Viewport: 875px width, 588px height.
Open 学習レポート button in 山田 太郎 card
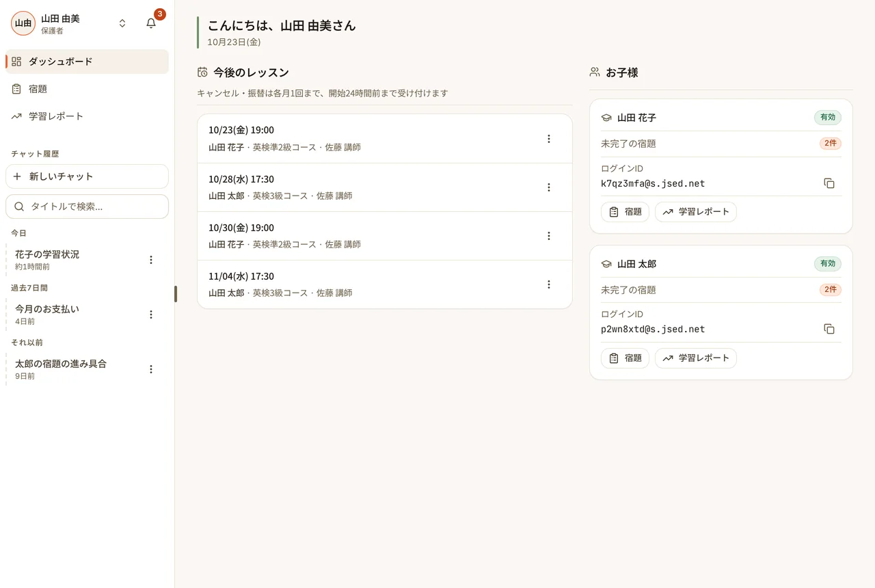point(696,358)
